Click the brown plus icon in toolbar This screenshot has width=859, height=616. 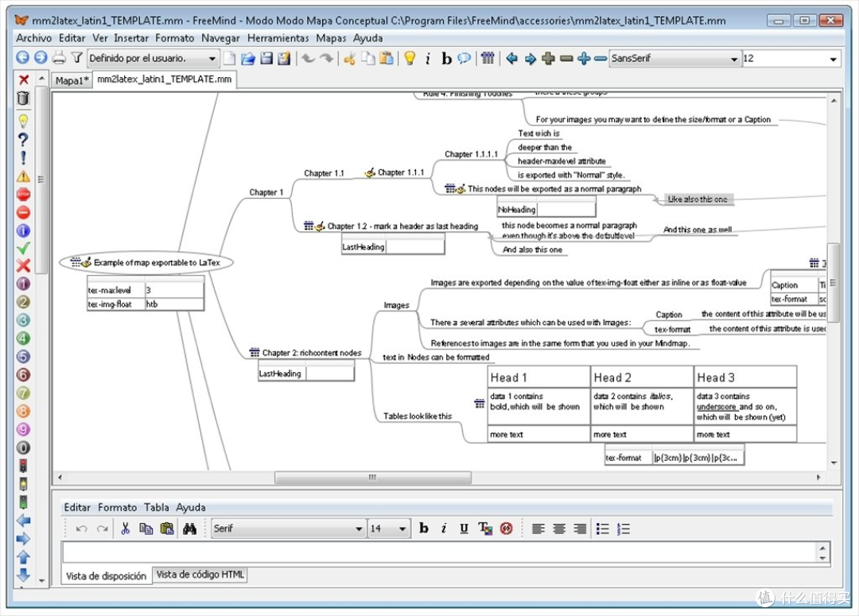pos(548,58)
